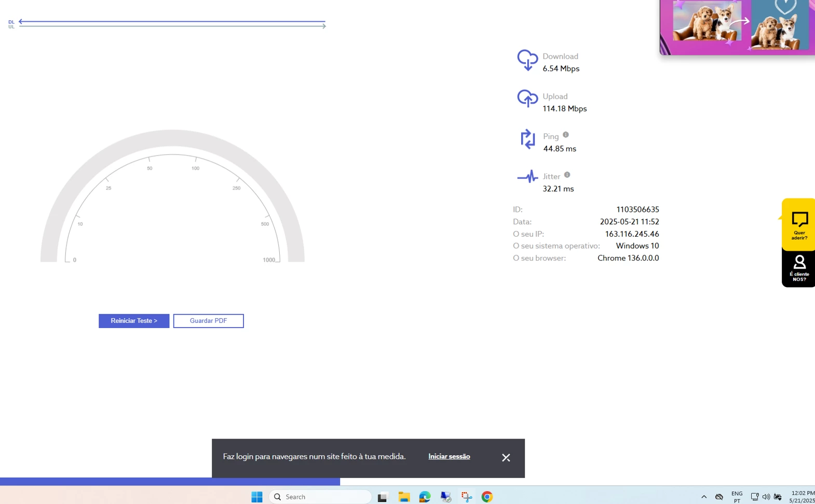Launch File Explorer from the taskbar
The height and width of the screenshot is (504, 815).
pos(404,497)
